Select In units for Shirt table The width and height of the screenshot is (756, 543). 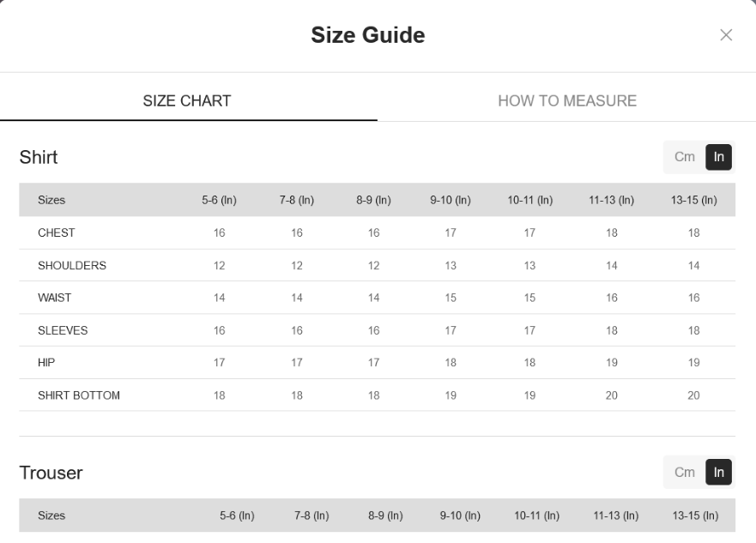(718, 157)
